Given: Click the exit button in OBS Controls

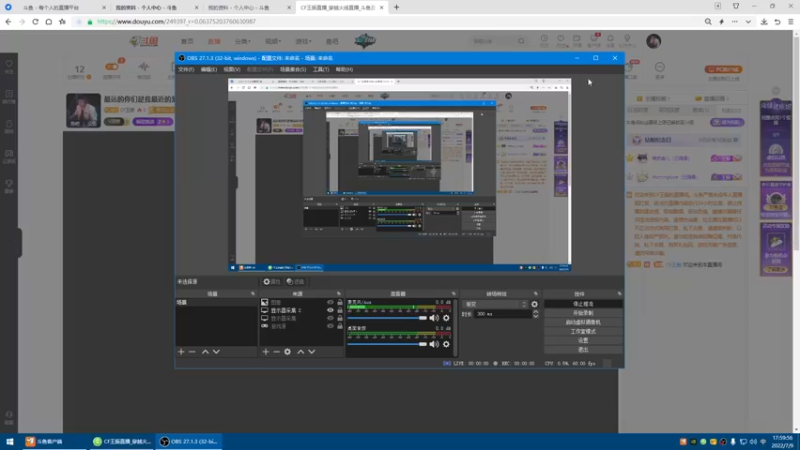Looking at the screenshot, I should 583,349.
